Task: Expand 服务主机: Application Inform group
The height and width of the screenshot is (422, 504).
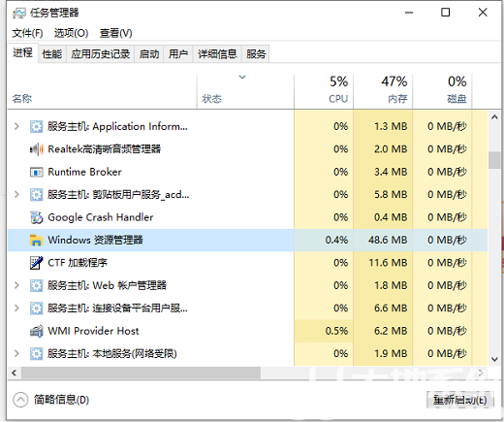Action: [16, 126]
